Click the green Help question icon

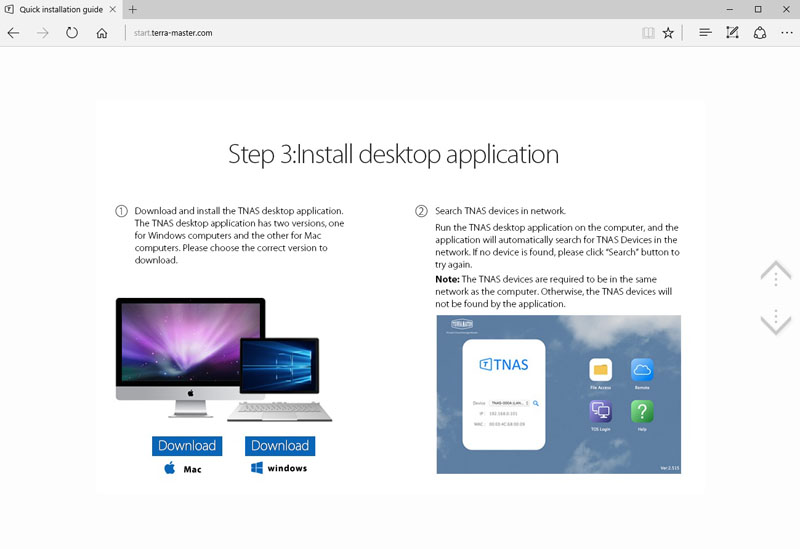(642, 411)
